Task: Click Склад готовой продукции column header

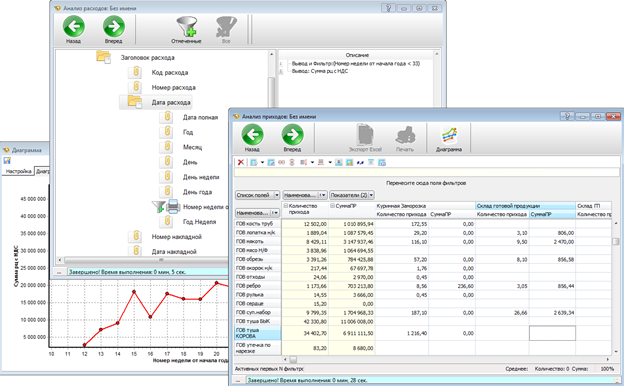Action: [x=525, y=206]
